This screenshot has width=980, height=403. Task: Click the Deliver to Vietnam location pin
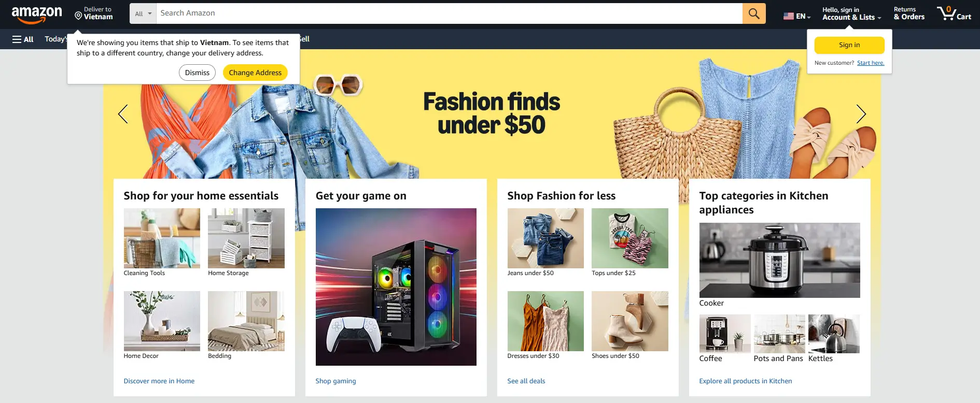click(x=78, y=16)
